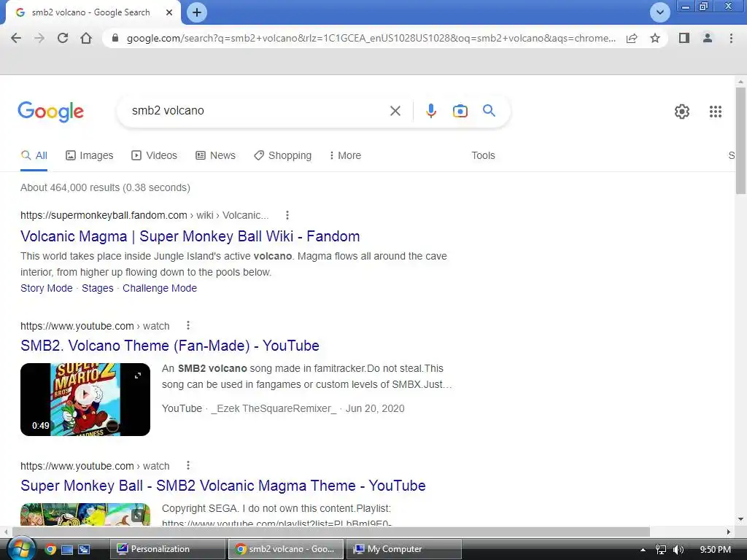Click the 9:50 PM taskbar clock
Viewport: 747px width, 560px height.
[715, 550]
